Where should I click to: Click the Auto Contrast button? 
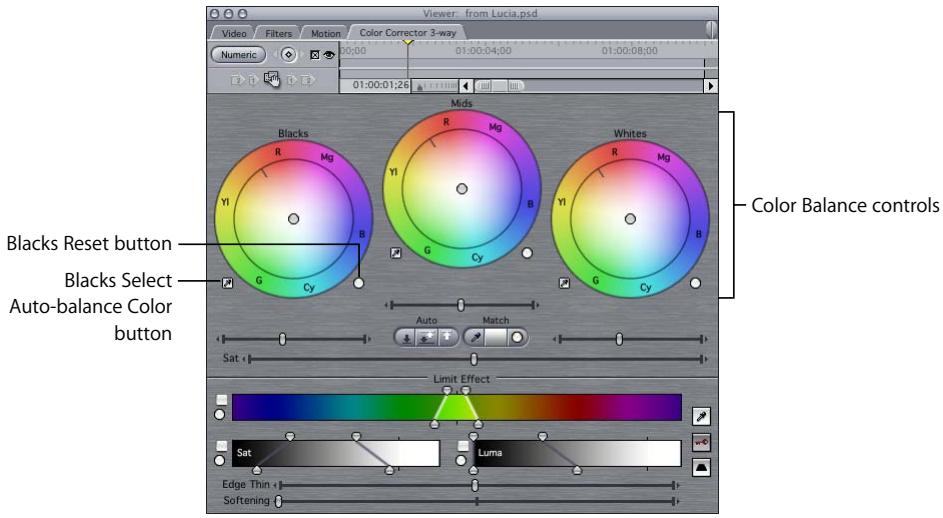point(426,338)
